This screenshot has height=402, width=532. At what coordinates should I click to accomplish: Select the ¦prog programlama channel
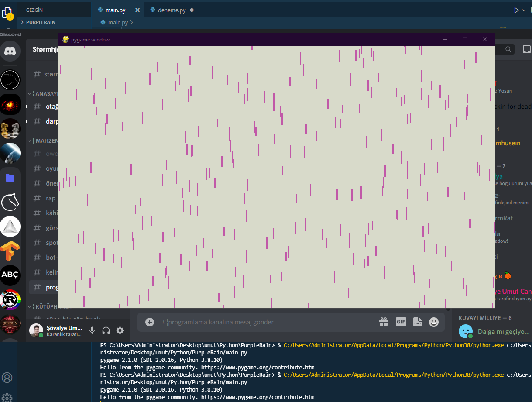pos(44,287)
